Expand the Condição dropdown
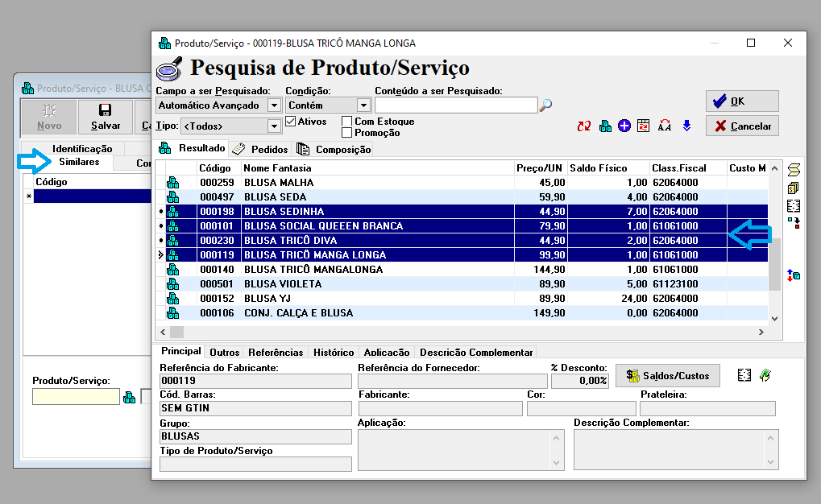This screenshot has height=504, width=821. click(363, 105)
